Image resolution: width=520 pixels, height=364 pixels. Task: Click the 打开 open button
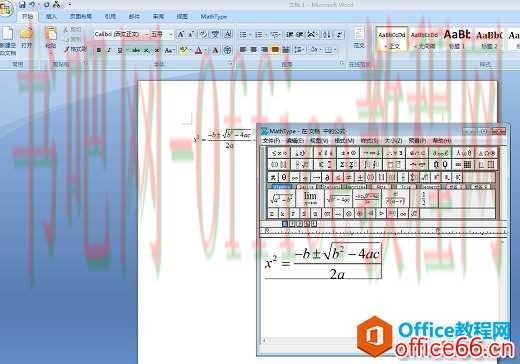pos(26,37)
